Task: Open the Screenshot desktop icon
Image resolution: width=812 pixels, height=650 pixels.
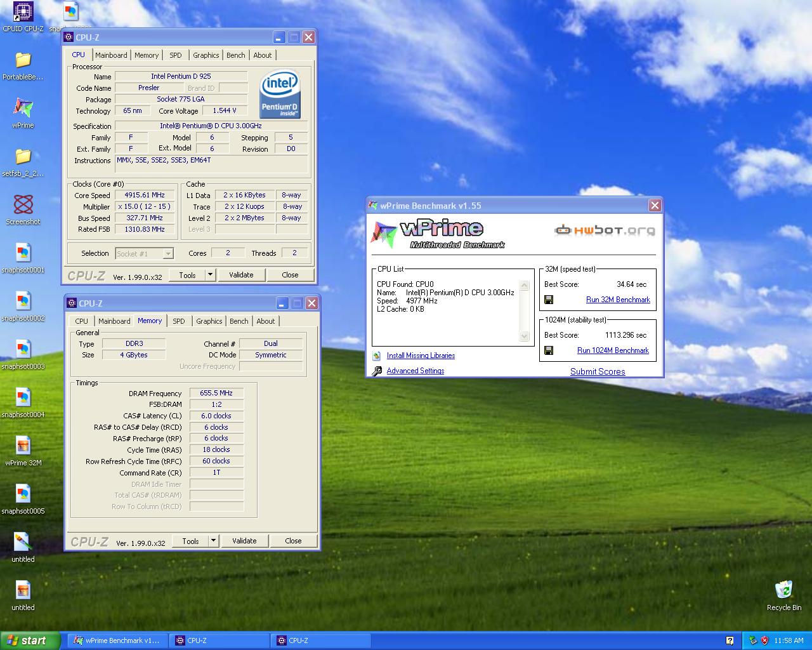Action: coord(23,205)
